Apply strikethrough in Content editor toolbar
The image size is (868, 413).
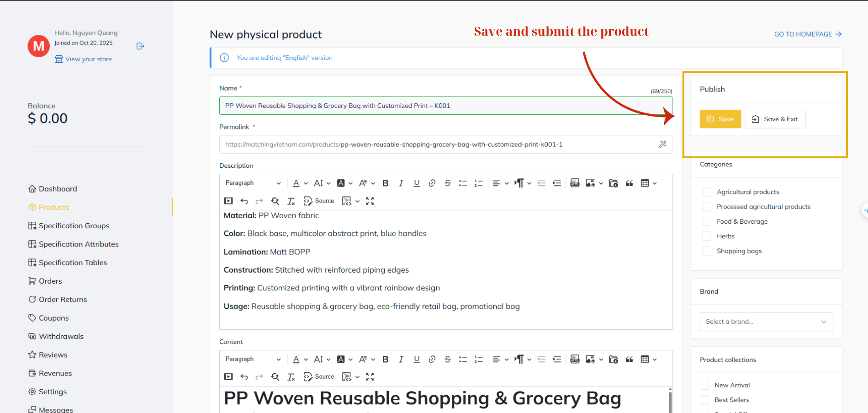pyautogui.click(x=447, y=359)
